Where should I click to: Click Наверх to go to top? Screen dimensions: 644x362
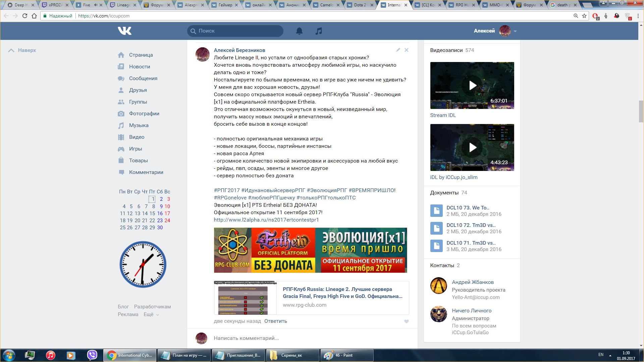pos(22,50)
